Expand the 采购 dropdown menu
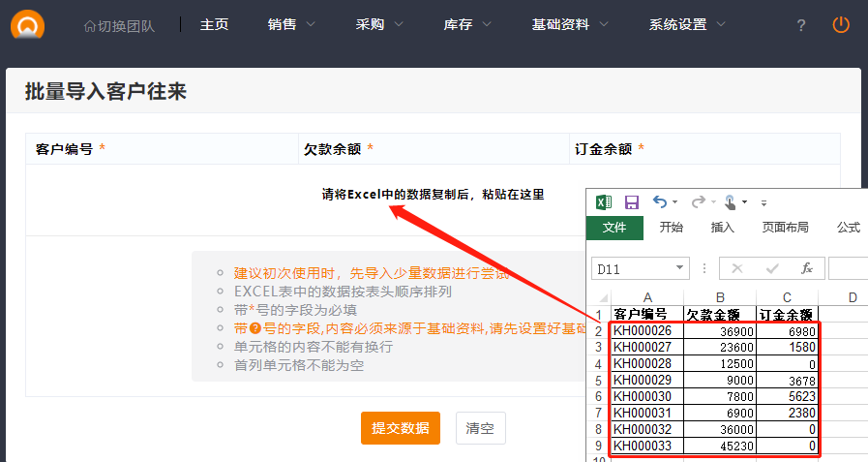The image size is (868, 462). click(378, 24)
